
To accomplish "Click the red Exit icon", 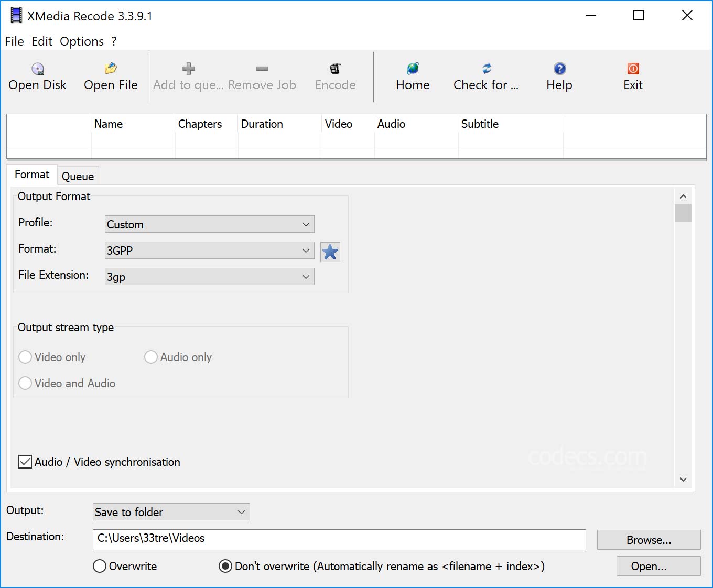I will pos(633,69).
